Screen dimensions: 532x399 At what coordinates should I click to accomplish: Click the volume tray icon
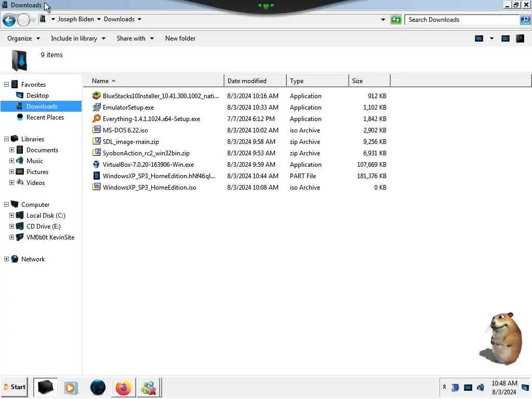(481, 387)
